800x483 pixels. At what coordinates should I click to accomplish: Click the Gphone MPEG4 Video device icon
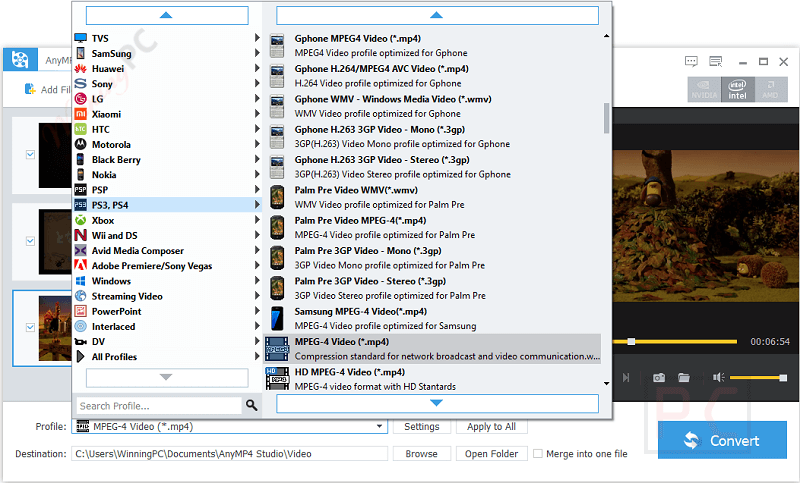[277, 45]
